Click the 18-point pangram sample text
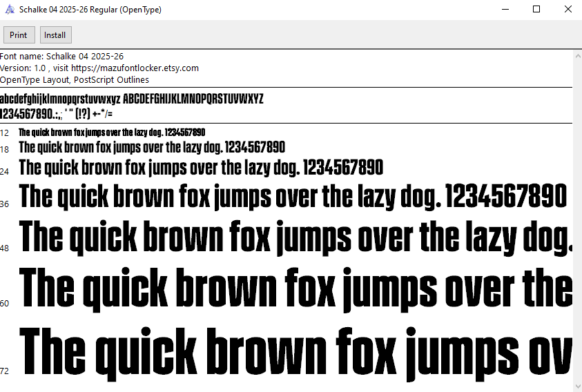Viewport: 582px width, 392px height. tap(152, 148)
